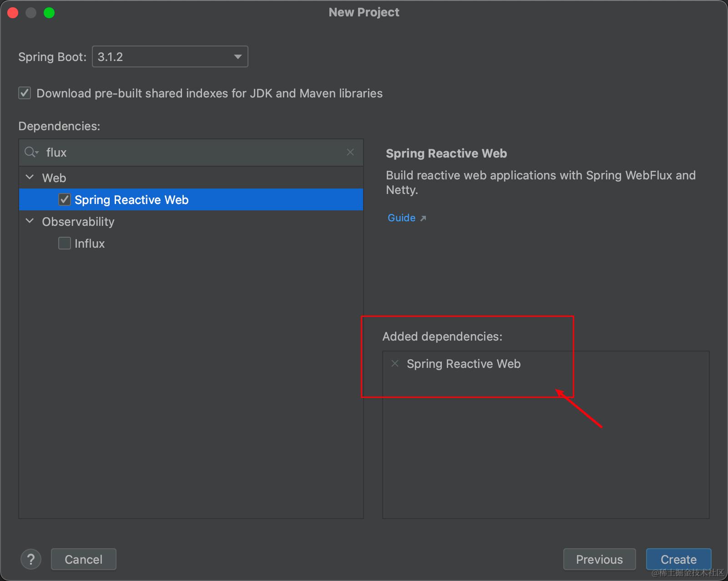Enable the Influx dependency checkbox
This screenshot has width=728, height=581.
[65, 243]
